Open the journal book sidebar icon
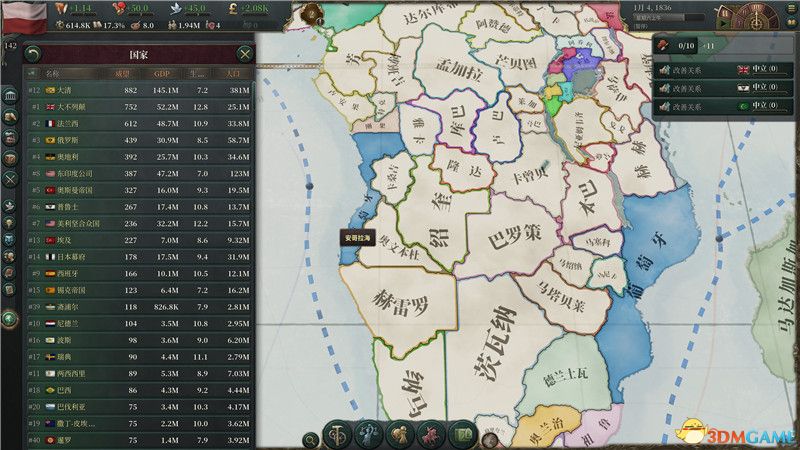This screenshot has width=800, height=450. pyautogui.click(x=10, y=273)
